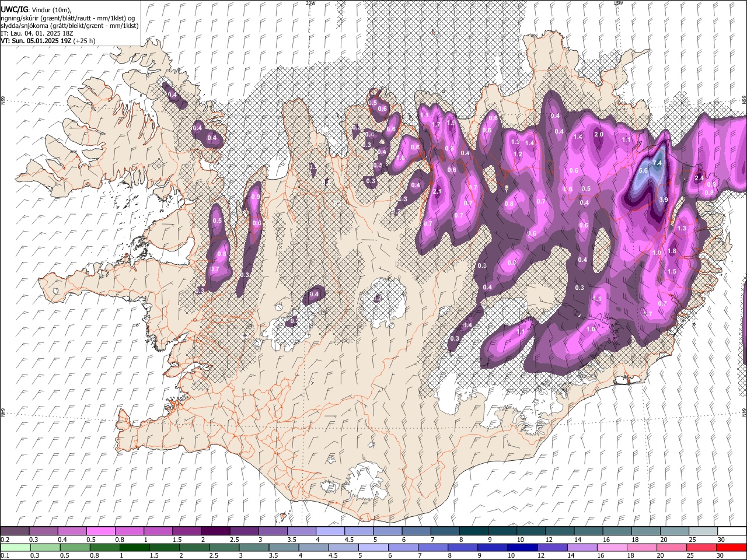The image size is (747, 560).
Task: Pick the 25 pale grey snow legend swatch
Action: 703,531
